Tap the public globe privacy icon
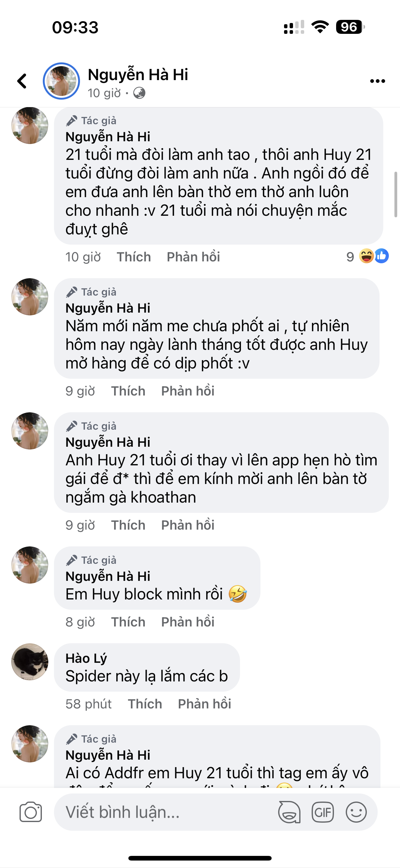 [139, 93]
